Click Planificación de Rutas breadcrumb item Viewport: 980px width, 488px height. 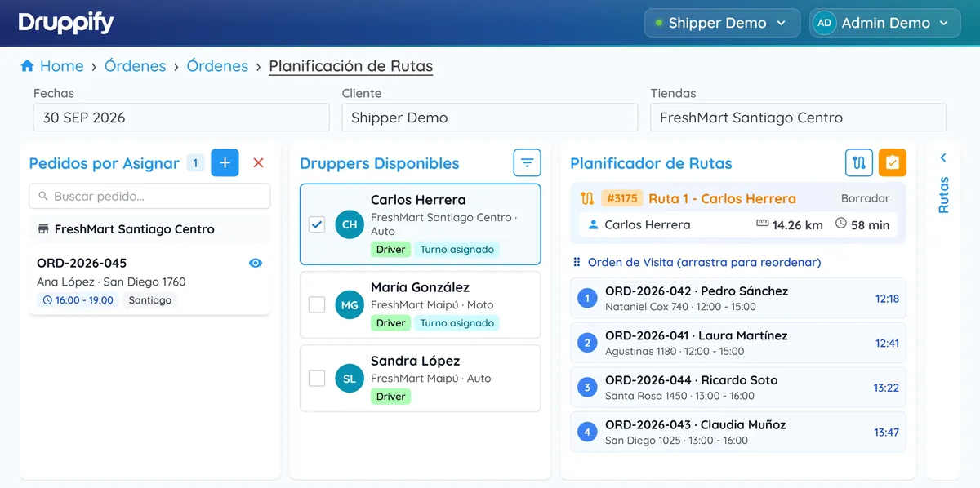pyautogui.click(x=351, y=66)
